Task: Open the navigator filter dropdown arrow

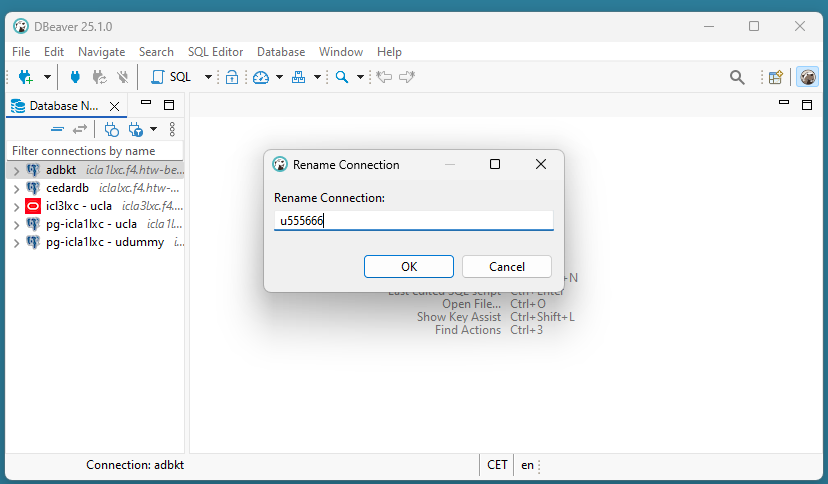Action: 153,129
